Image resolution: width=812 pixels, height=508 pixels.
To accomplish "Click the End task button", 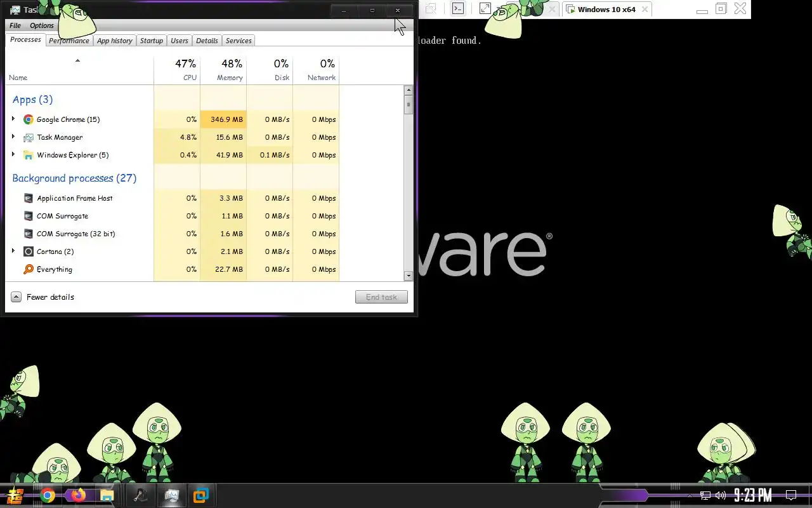I will tap(381, 297).
